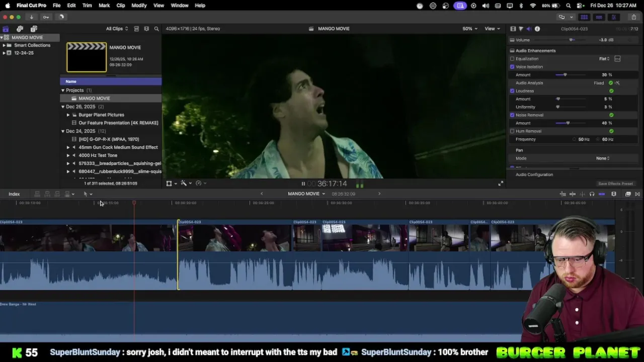This screenshot has width=644, height=362.
Task: Open the Clip menu
Action: coord(121,6)
